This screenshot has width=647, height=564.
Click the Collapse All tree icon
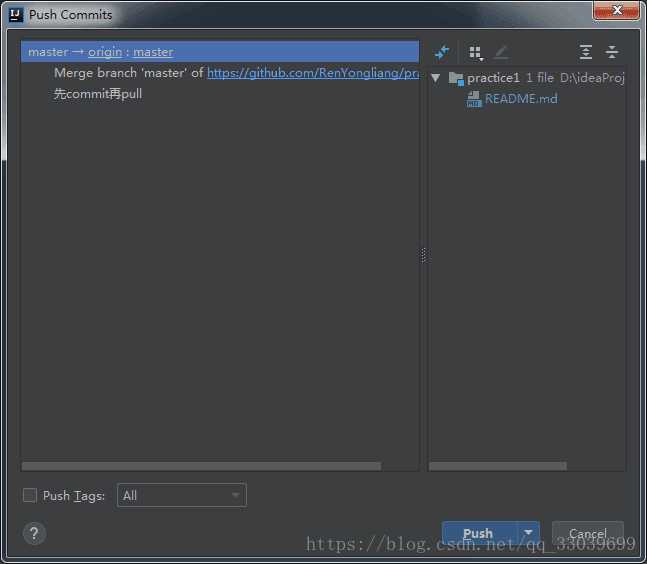[x=612, y=52]
